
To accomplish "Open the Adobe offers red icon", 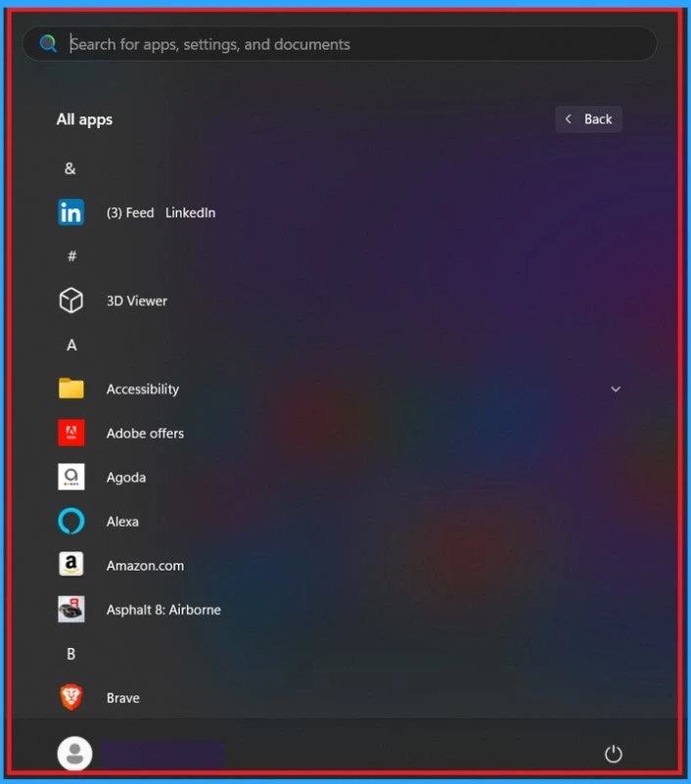I will (71, 433).
